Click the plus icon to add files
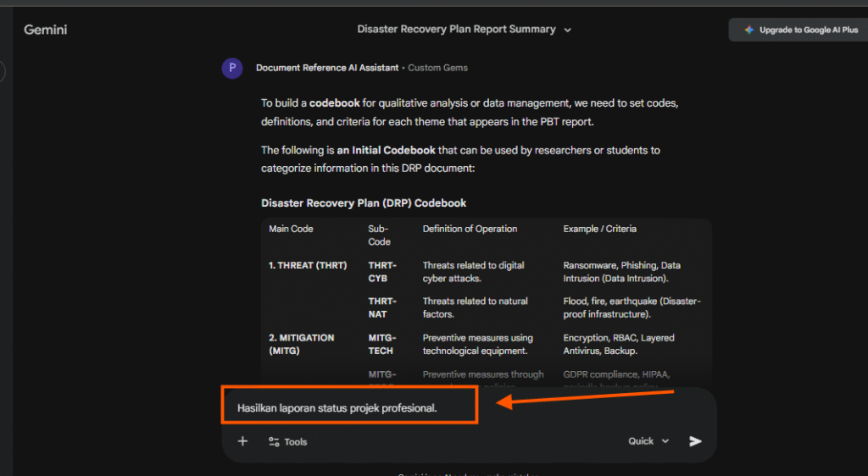The width and height of the screenshot is (868, 476). click(x=242, y=441)
